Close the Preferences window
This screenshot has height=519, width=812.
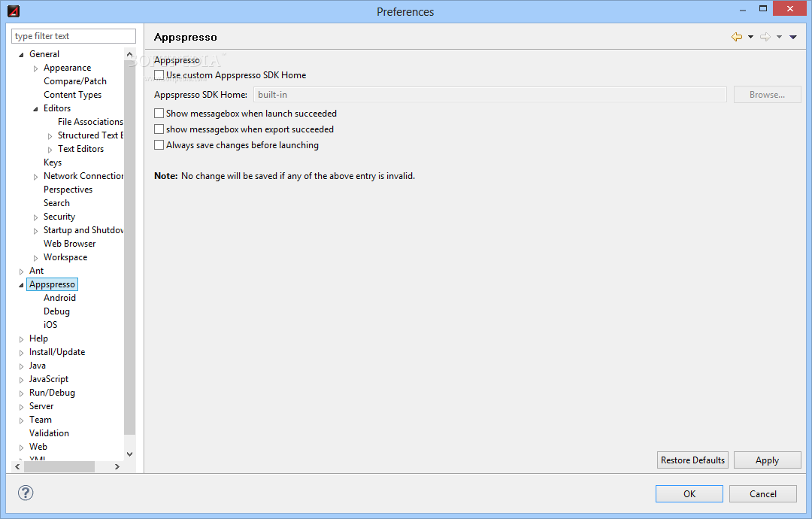789,8
